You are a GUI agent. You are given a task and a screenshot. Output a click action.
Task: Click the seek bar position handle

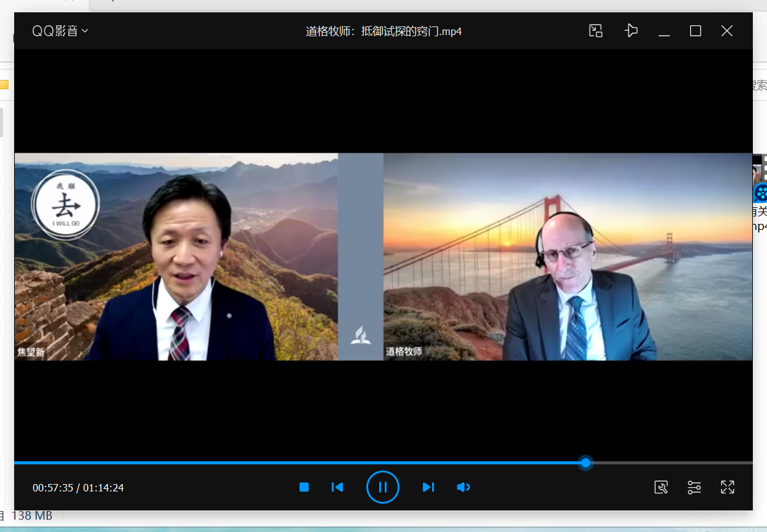pyautogui.click(x=586, y=463)
